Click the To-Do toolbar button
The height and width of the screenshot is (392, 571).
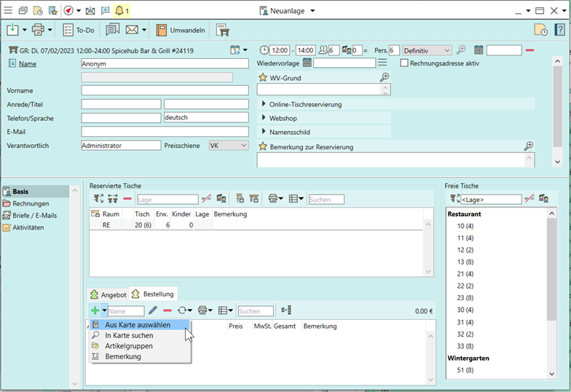pos(79,30)
